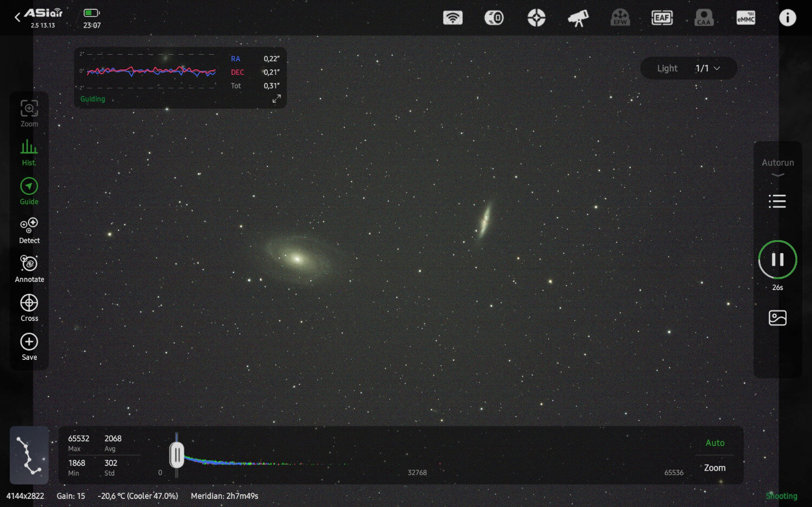
Task: Click the histogram Zoom button
Action: [715, 468]
